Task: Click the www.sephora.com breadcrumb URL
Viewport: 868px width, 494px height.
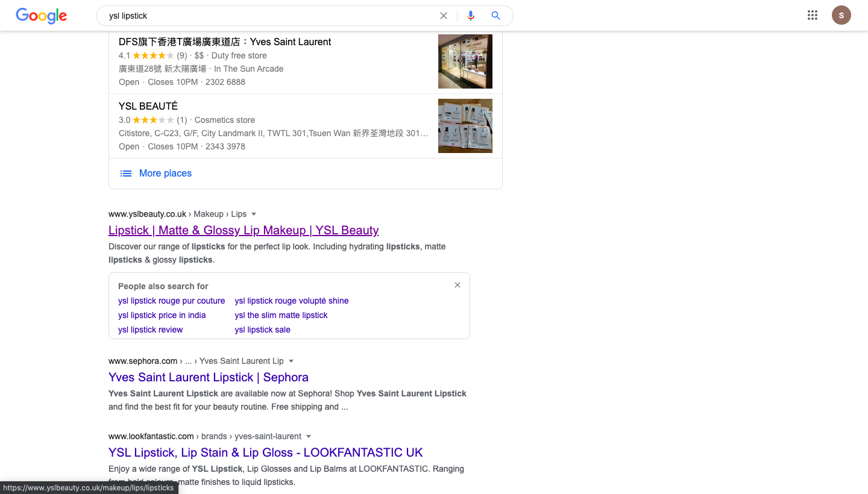Action: [143, 361]
